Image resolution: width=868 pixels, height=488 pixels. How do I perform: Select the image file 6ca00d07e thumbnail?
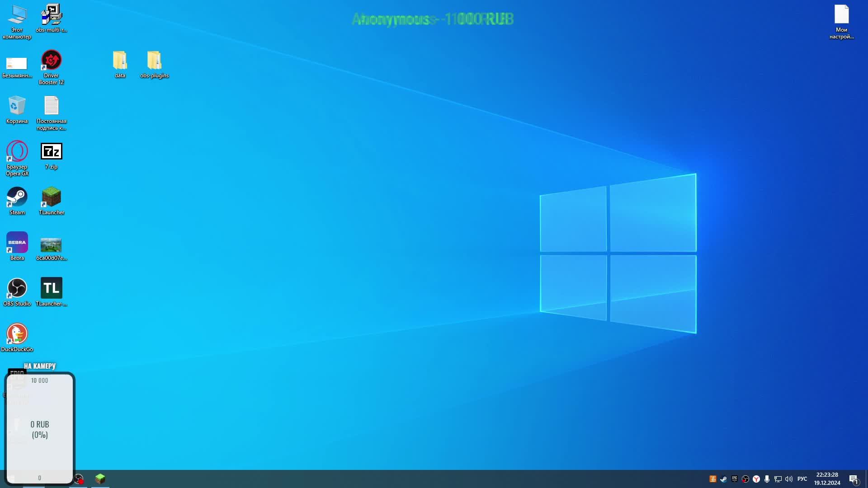(x=51, y=245)
